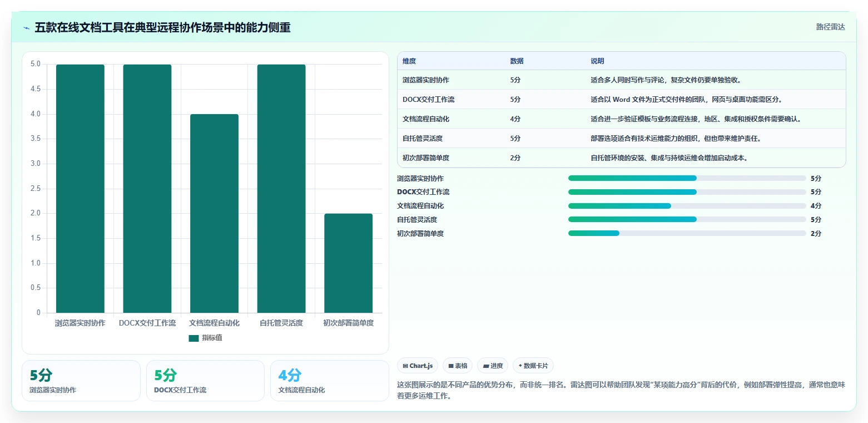The height and width of the screenshot is (423, 868).
Task: Click the 初次部署简单度 progress bar
Action: coord(687,233)
